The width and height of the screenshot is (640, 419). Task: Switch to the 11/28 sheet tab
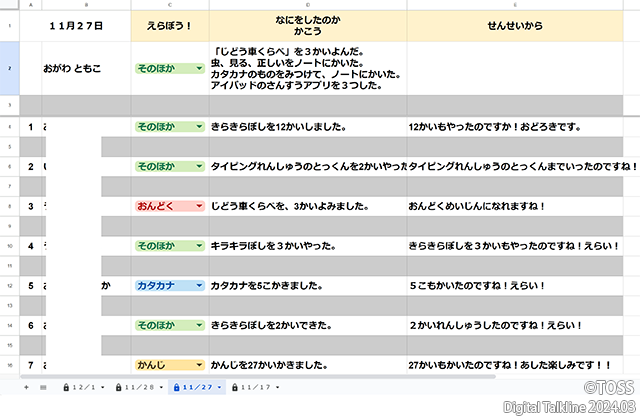tap(140, 387)
